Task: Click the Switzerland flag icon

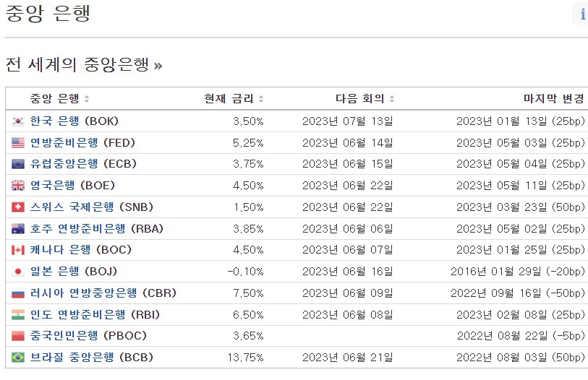Action: click(x=18, y=207)
